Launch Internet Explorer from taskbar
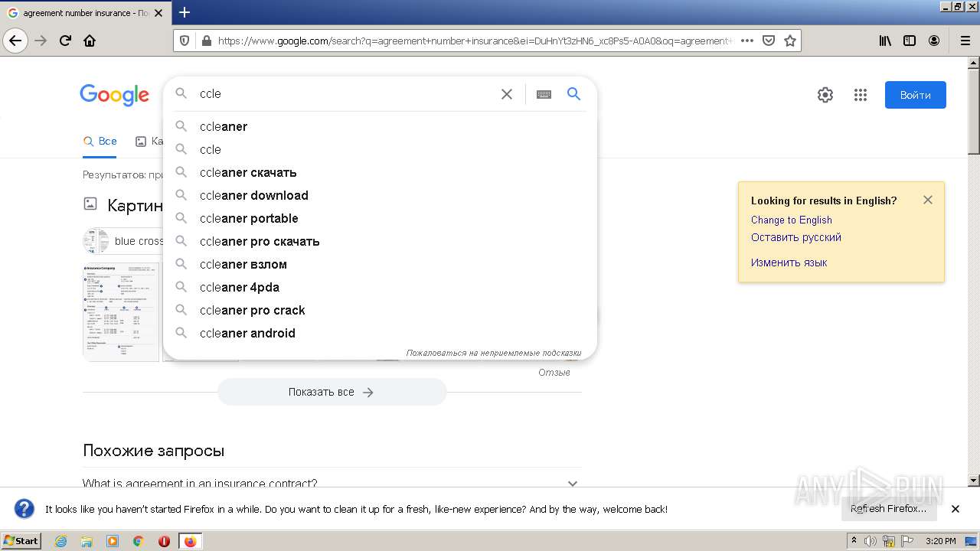Image resolution: width=980 pixels, height=551 pixels. (60, 541)
